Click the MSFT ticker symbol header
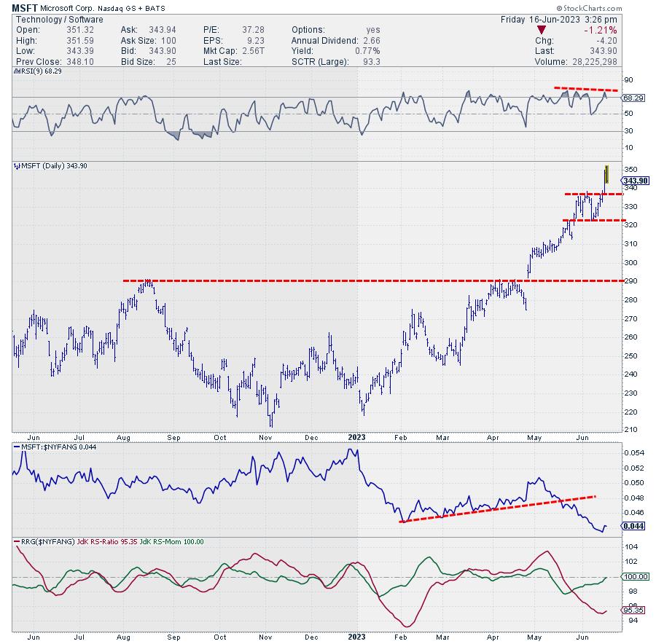This screenshot has height=644, width=656. (x=24, y=8)
